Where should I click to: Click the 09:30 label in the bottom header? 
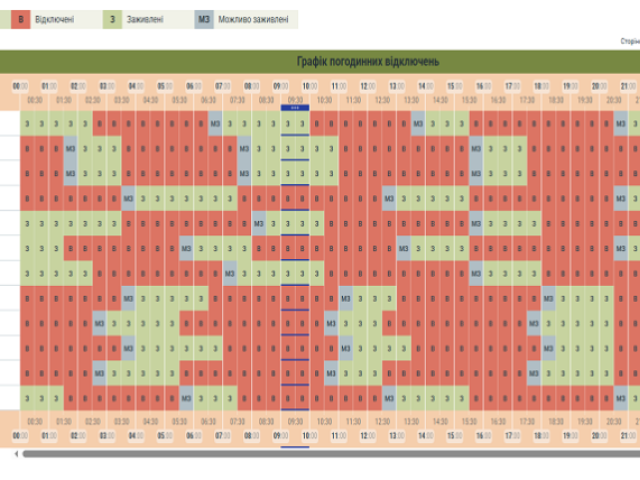tap(295, 422)
